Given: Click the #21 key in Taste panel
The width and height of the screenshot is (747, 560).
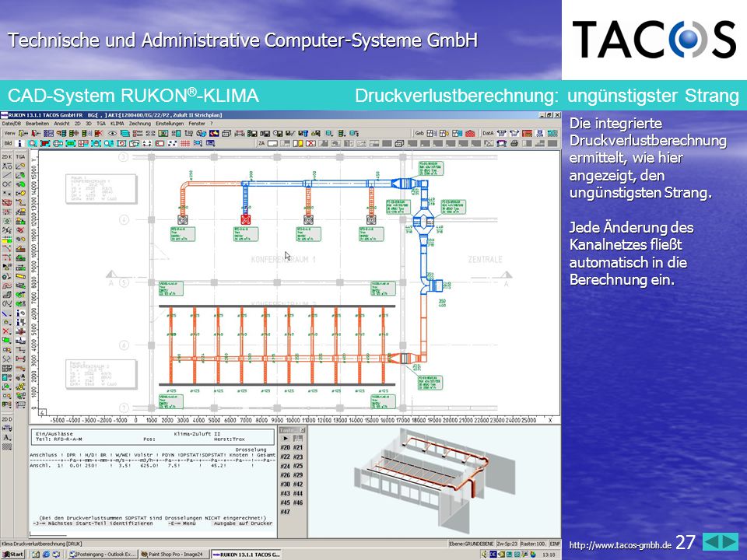Looking at the screenshot, I should pyautogui.click(x=298, y=448).
